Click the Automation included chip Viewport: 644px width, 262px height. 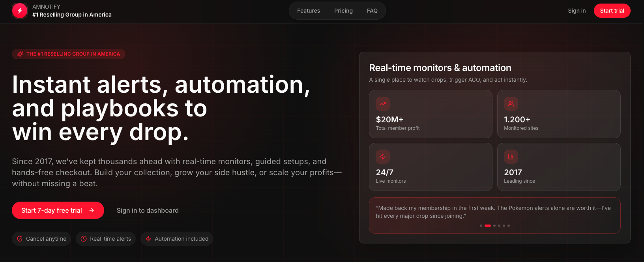tap(177, 239)
